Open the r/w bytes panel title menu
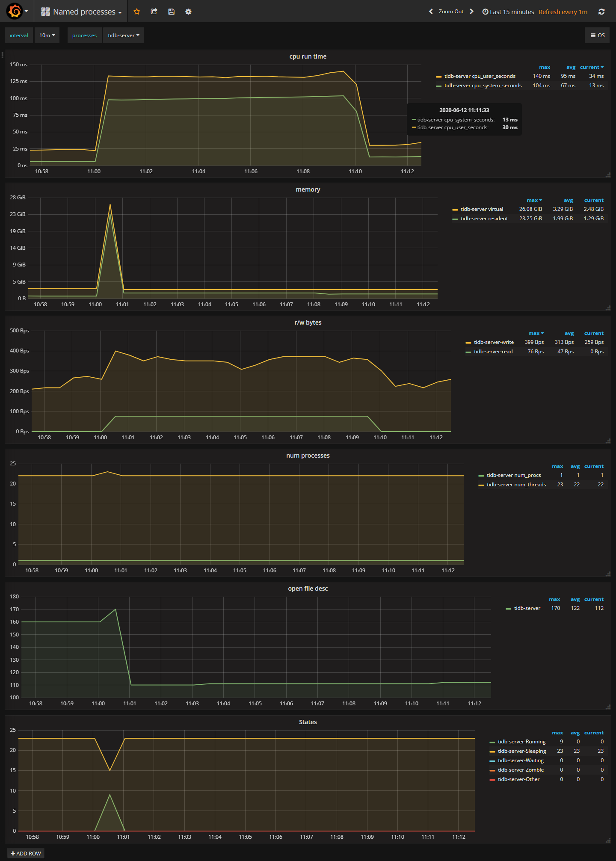Screen dimensions: 616x861 tap(308, 323)
